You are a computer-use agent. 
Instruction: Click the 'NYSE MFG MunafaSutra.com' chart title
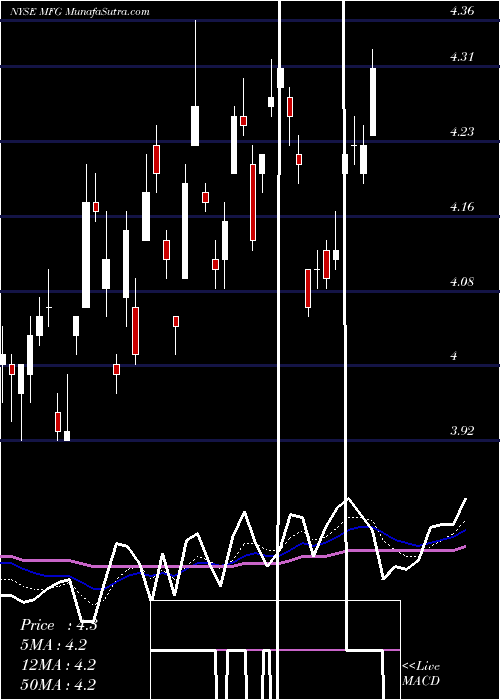(80, 12)
